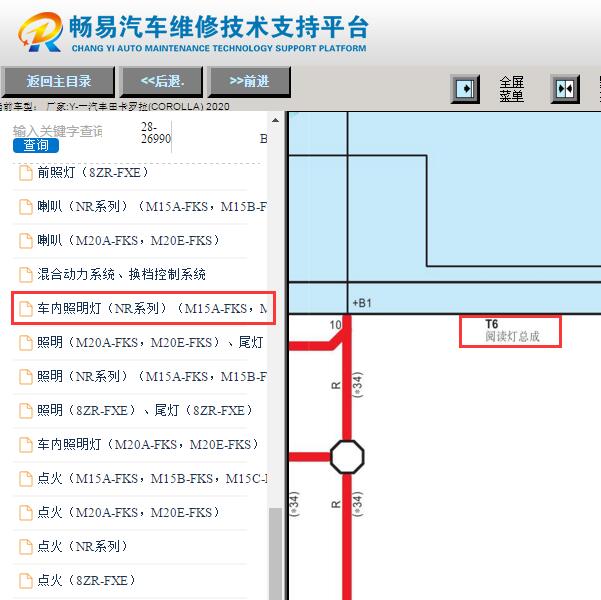Click document icon beside 混合动力系统

(26, 275)
